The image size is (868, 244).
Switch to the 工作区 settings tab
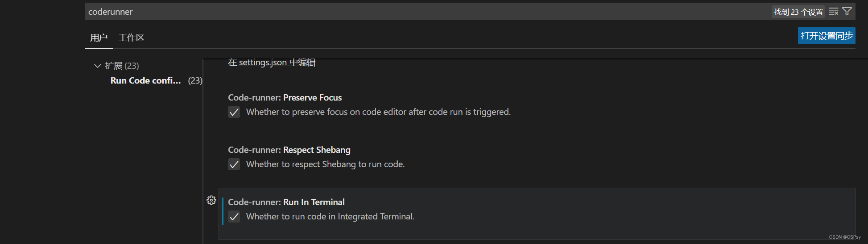(x=132, y=38)
